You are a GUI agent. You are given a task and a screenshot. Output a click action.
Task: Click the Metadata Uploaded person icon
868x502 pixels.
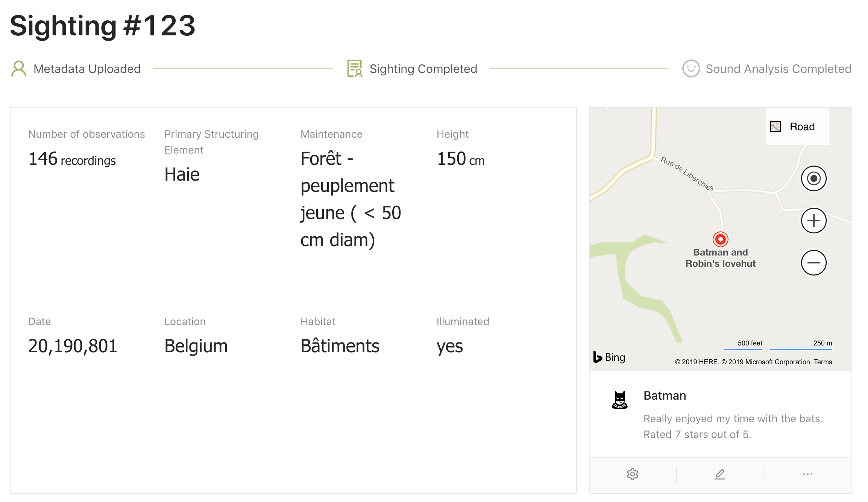pyautogui.click(x=19, y=69)
